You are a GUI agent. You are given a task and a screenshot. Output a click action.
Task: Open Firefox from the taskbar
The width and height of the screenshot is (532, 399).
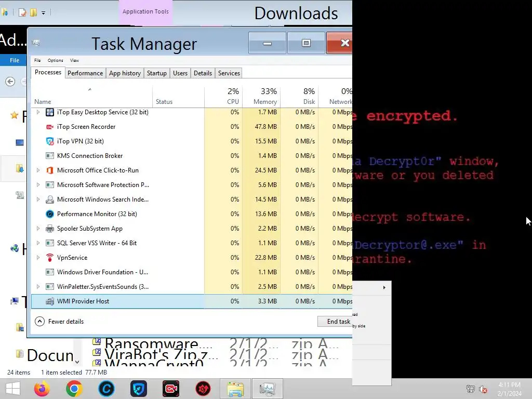[x=42, y=389]
